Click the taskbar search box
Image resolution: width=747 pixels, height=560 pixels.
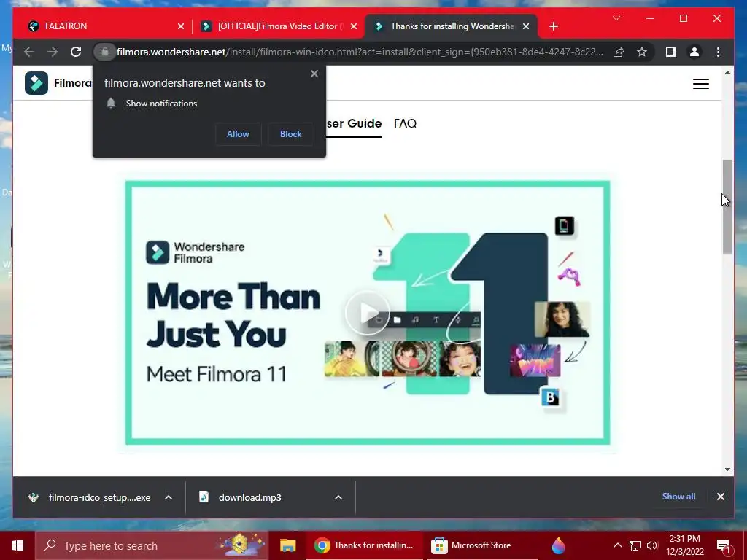coord(152,545)
